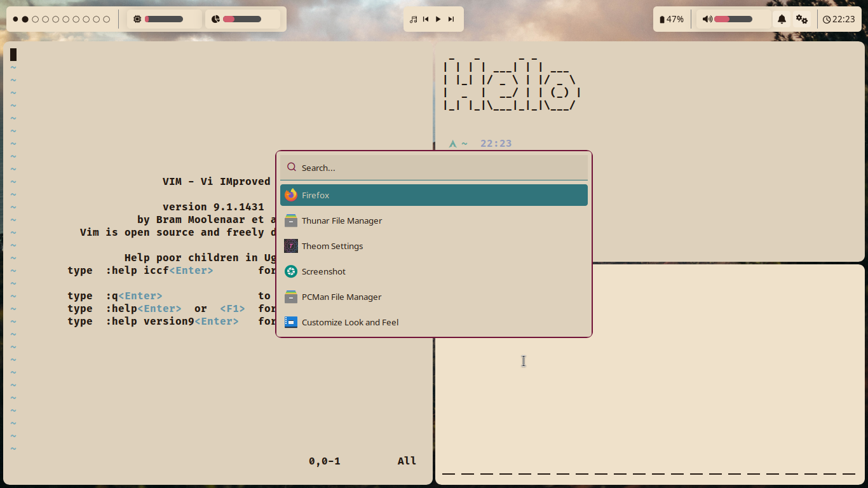Click the Customize Look and Feel icon

pos(291,322)
